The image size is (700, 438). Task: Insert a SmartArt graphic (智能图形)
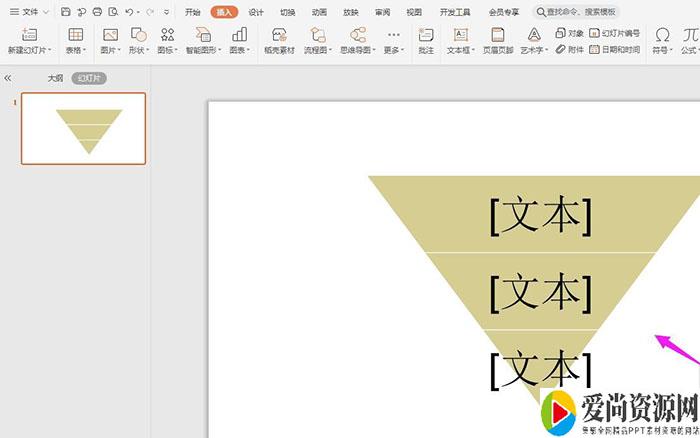[203, 35]
